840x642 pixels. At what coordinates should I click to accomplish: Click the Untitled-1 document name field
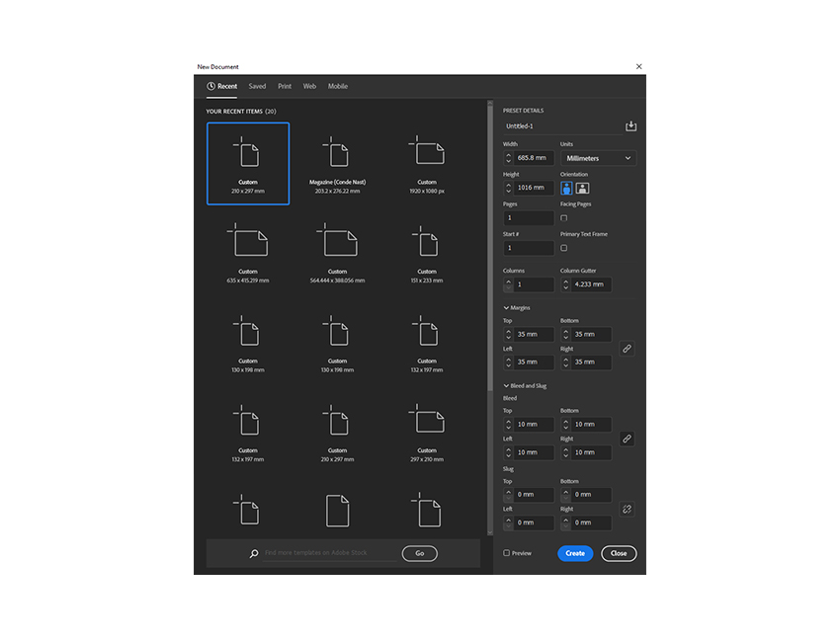(562, 126)
